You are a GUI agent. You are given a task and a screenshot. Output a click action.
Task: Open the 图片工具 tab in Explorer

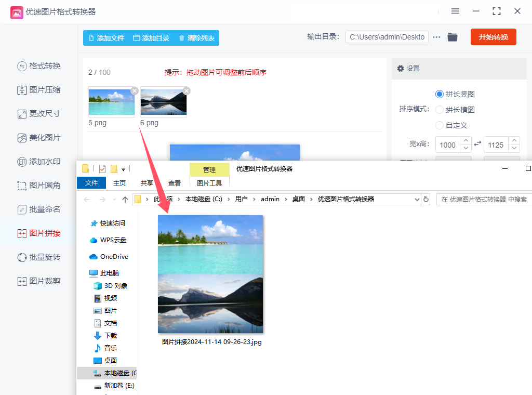coord(209,183)
